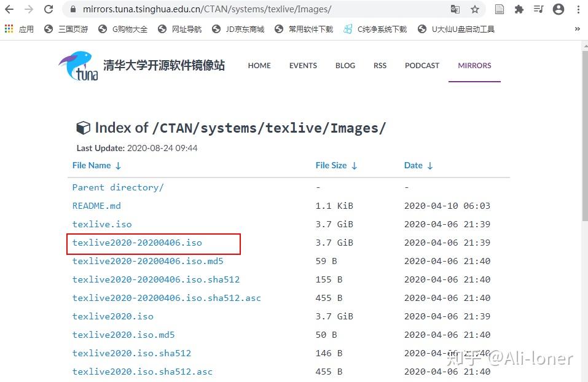Select the MIRRORS navigation tab
Viewport: 588px width, 382px height.
[x=474, y=66]
